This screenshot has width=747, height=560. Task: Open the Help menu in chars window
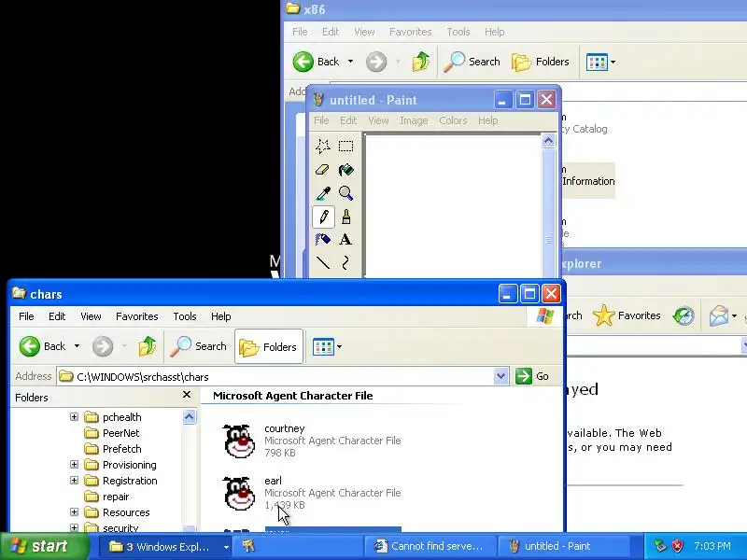click(220, 316)
